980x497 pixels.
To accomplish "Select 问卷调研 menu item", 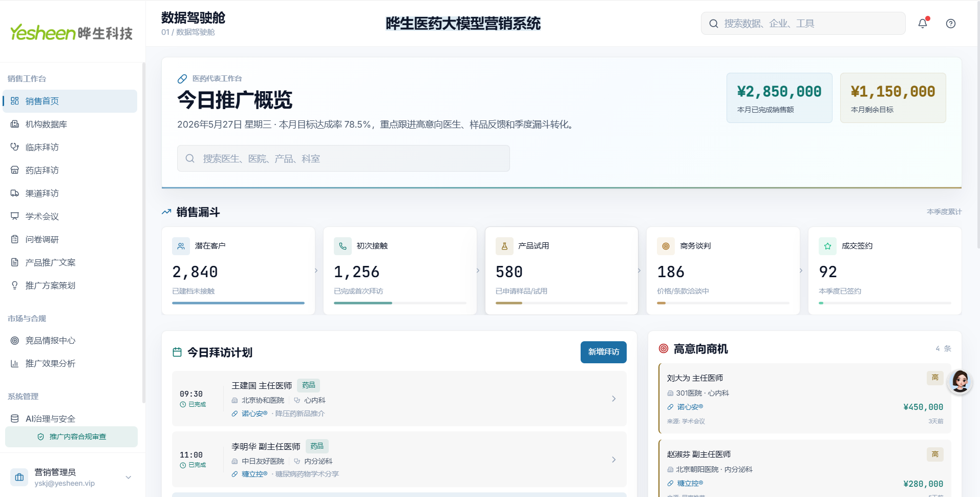I will click(70, 239).
